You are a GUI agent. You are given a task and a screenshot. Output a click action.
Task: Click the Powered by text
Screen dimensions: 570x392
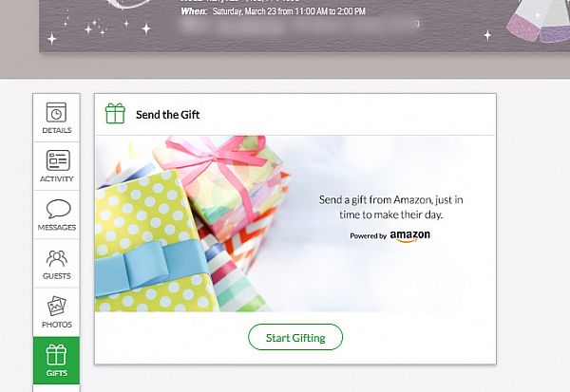[368, 236]
